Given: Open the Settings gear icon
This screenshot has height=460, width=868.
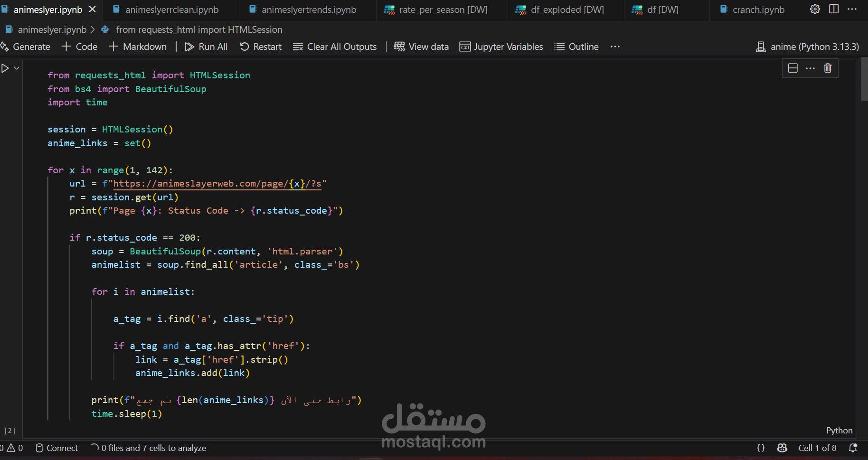Looking at the screenshot, I should (x=815, y=9).
